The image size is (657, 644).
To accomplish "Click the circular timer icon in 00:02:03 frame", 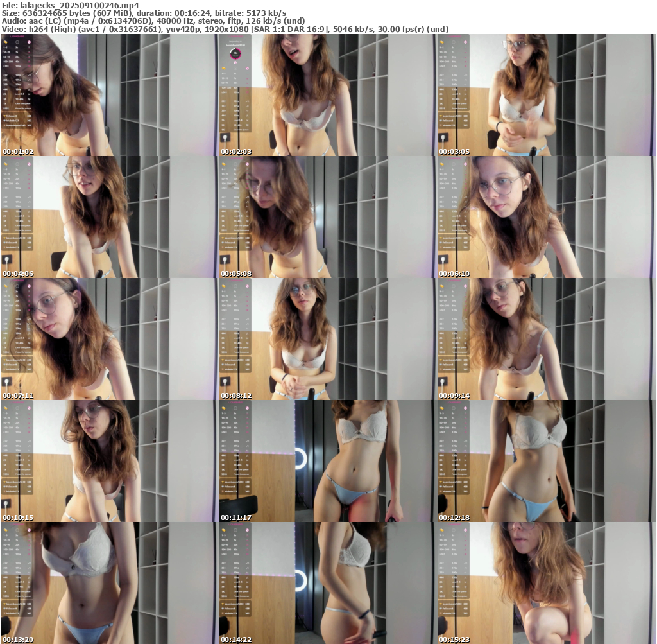I will 235,53.
